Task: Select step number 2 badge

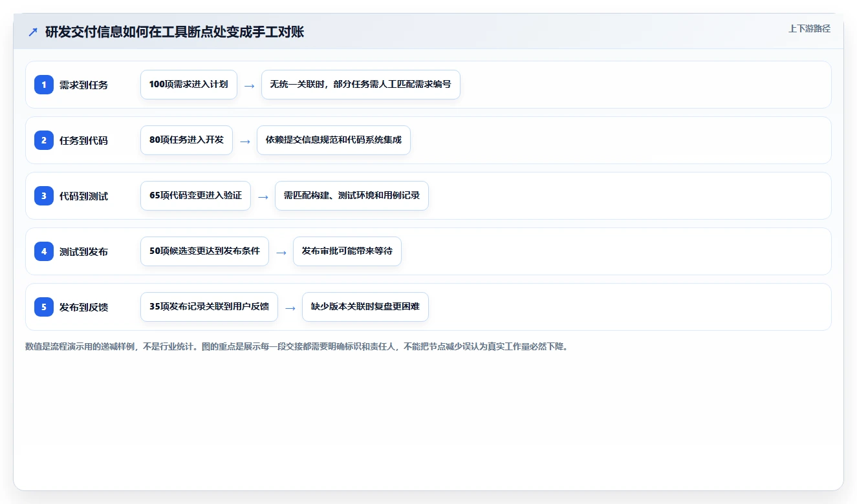Action: click(44, 140)
